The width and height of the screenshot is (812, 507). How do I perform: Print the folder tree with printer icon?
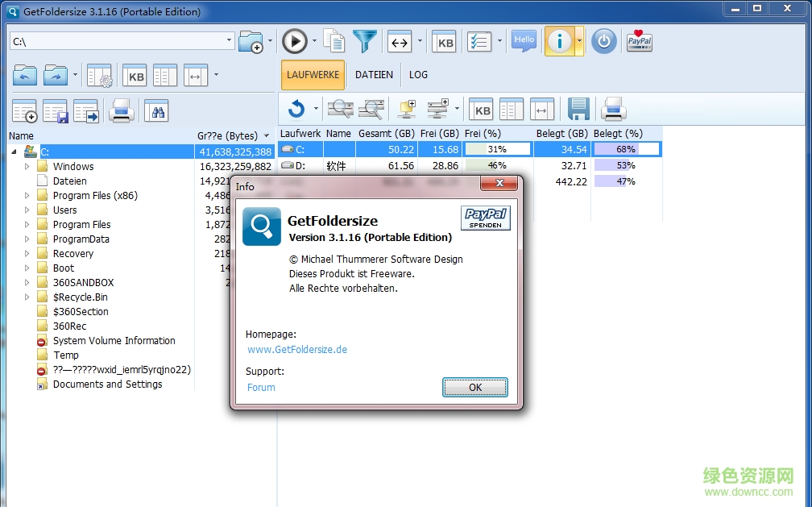click(121, 110)
